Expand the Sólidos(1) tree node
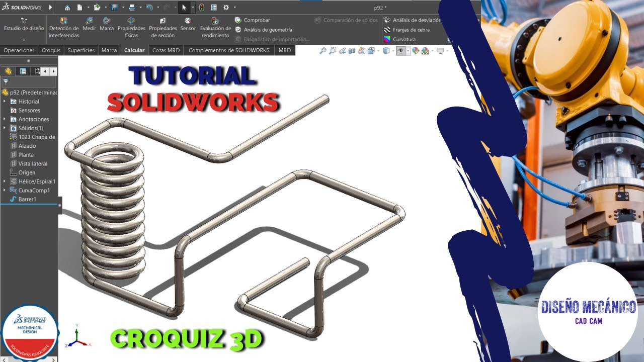Screen dimensions: 644x362 pos(5,128)
